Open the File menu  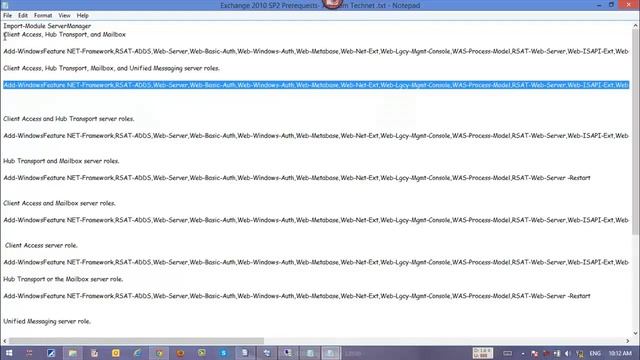pos(7,16)
